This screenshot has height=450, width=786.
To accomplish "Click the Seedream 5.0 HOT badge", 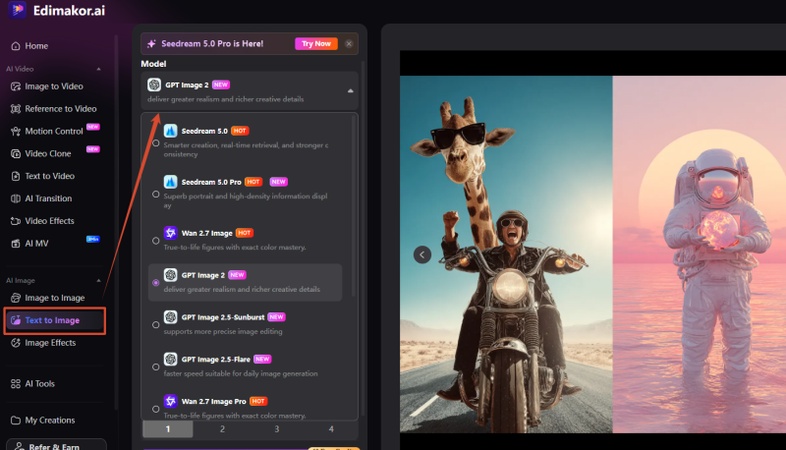I will (x=240, y=131).
